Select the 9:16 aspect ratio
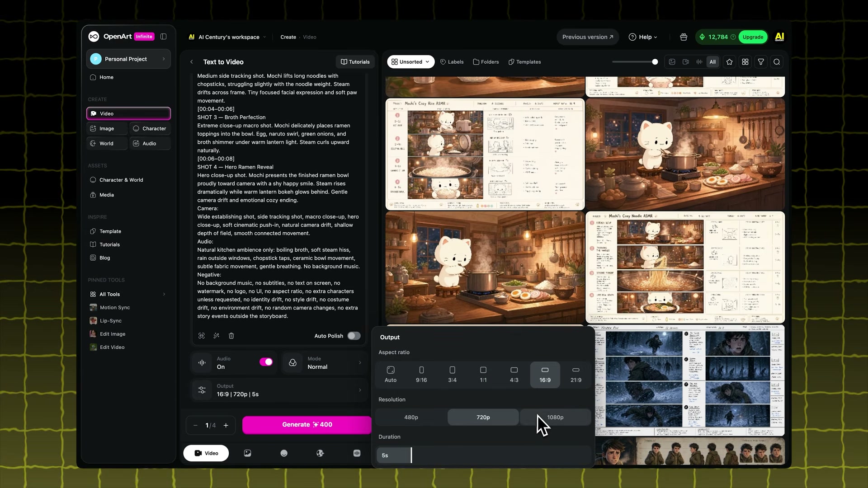The width and height of the screenshot is (868, 488). [x=421, y=375]
